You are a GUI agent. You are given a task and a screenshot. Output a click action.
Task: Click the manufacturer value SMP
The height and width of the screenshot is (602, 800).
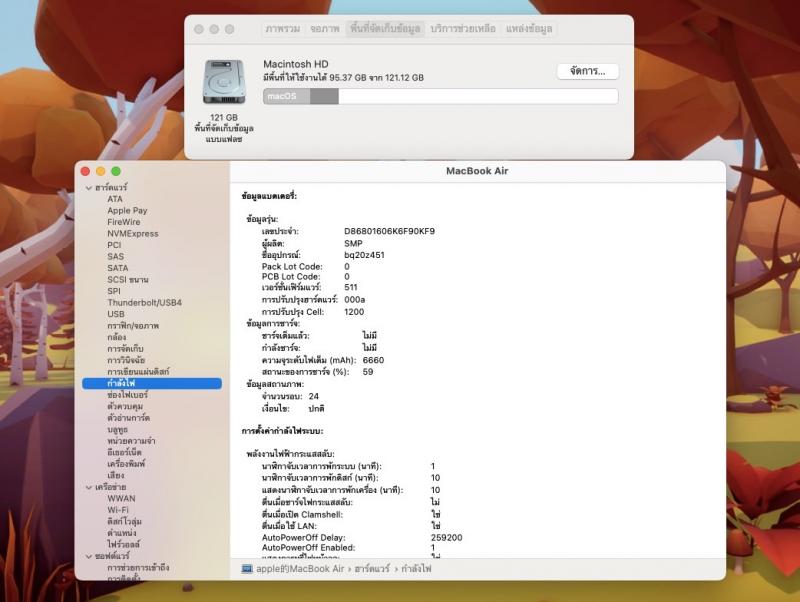point(353,243)
